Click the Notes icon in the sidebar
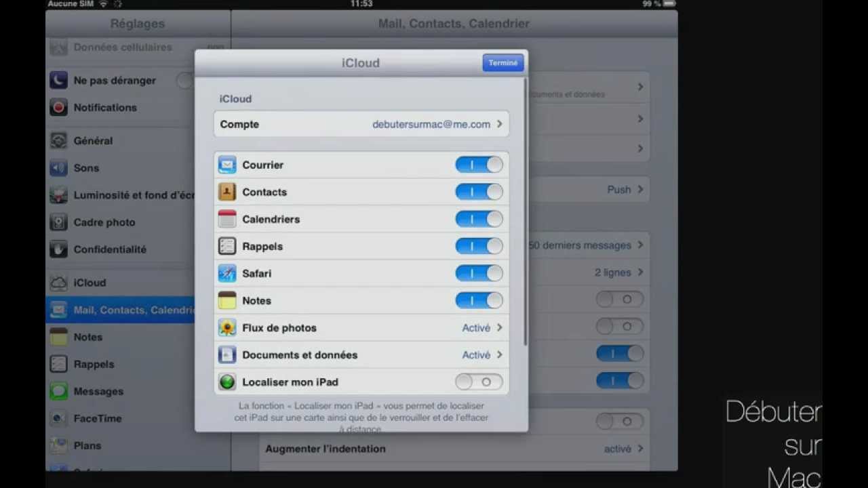The width and height of the screenshot is (868, 488). [x=59, y=337]
